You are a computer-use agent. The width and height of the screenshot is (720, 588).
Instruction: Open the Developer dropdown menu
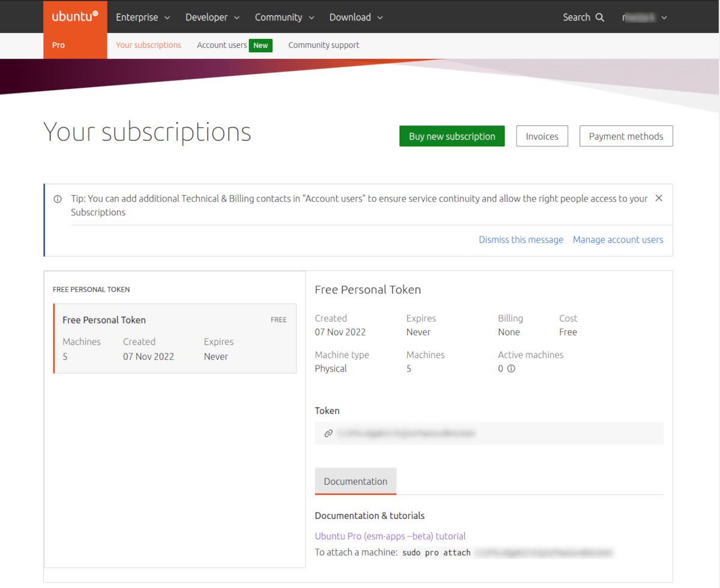[x=212, y=17]
